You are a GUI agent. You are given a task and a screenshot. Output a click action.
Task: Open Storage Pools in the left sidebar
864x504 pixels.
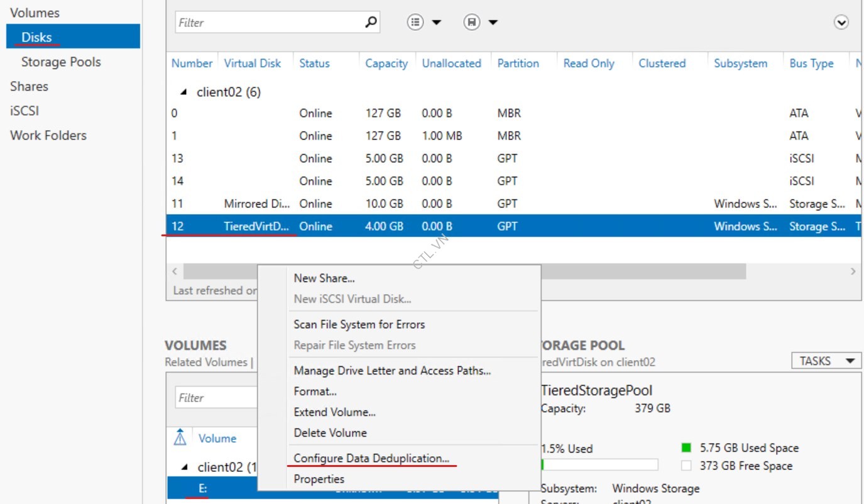click(60, 62)
